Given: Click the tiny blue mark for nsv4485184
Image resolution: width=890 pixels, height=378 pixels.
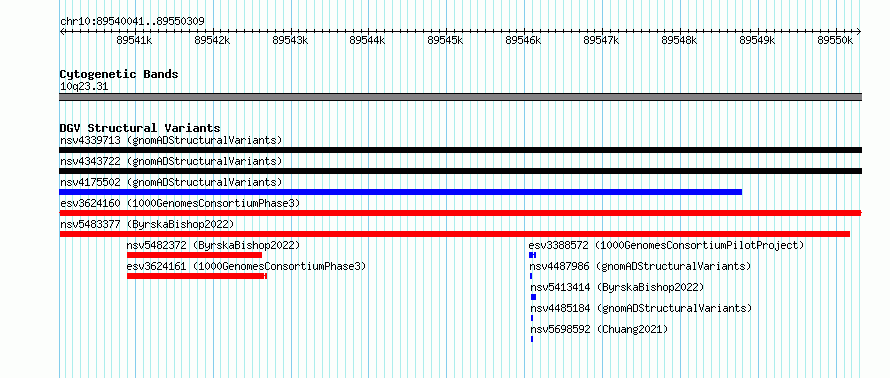Looking at the screenshot, I should click(532, 318).
